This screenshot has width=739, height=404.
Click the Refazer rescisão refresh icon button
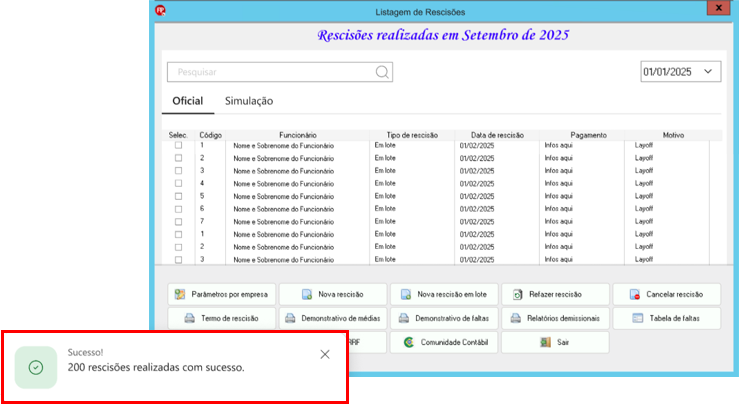[x=555, y=294]
